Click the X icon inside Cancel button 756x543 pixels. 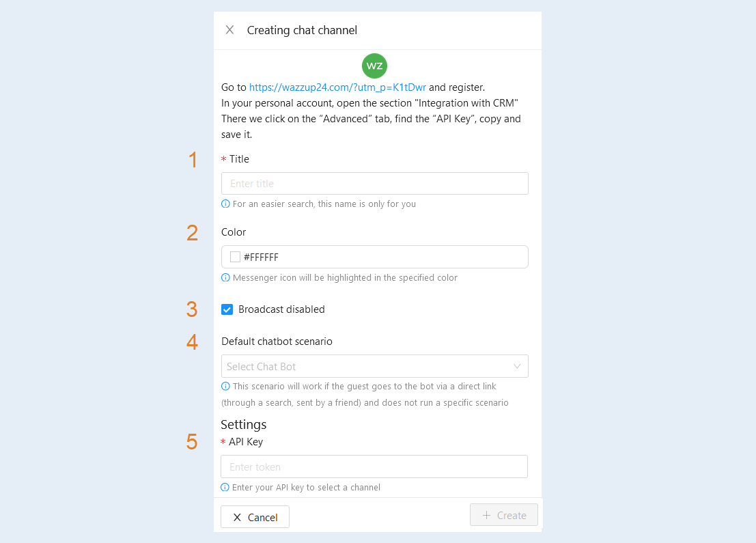(237, 518)
